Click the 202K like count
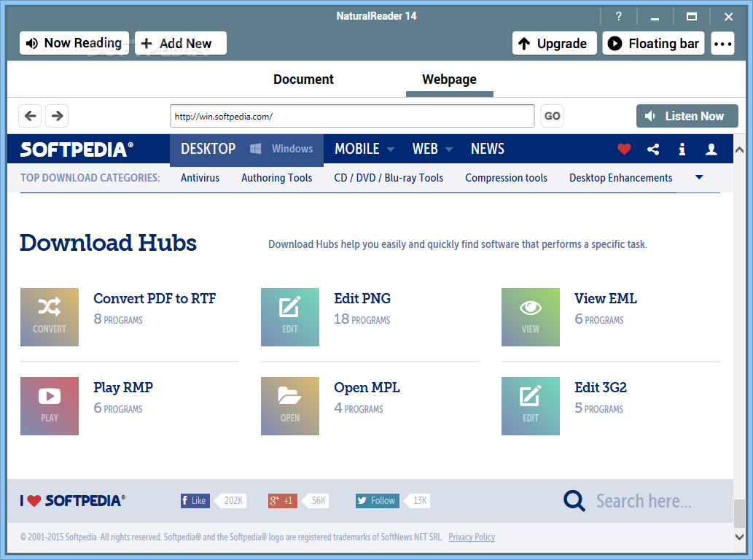753x560 pixels. pos(233,500)
